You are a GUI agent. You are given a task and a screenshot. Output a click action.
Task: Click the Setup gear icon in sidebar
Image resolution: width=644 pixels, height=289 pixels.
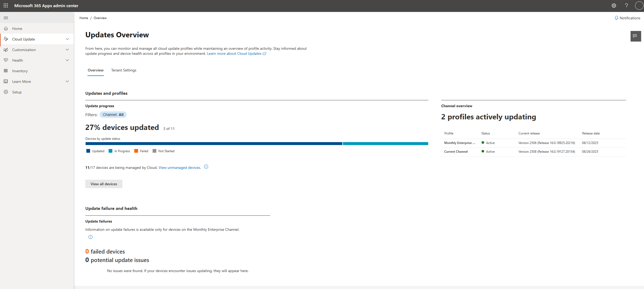tap(6, 92)
